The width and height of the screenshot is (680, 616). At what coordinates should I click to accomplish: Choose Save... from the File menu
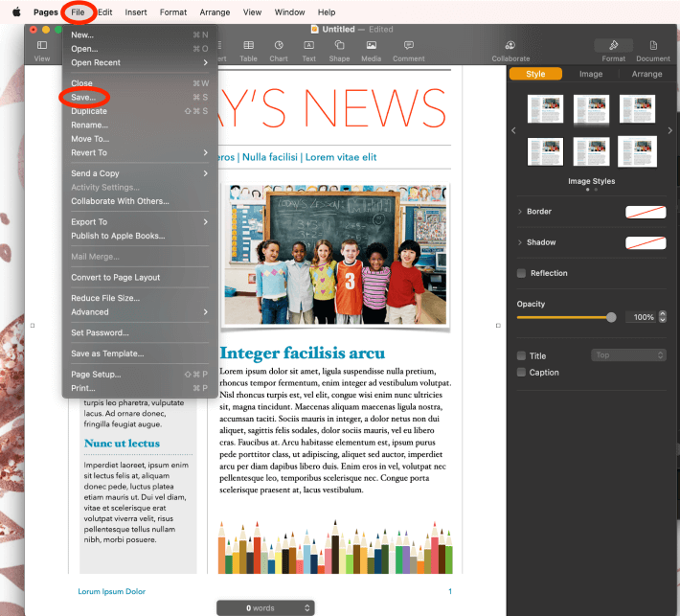tap(83, 98)
